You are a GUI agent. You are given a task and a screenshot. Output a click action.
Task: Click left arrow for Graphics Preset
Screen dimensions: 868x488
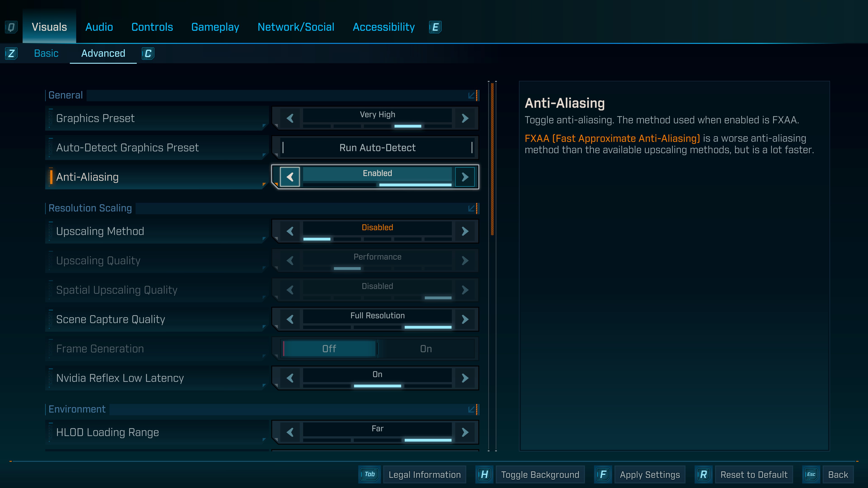pyautogui.click(x=290, y=118)
